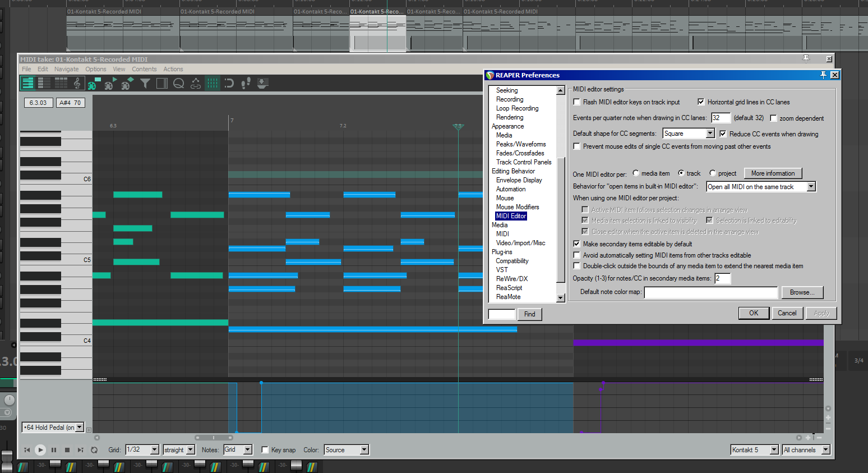This screenshot has height=473, width=868.
Task: Open the Quantize tool
Action: (x=179, y=84)
